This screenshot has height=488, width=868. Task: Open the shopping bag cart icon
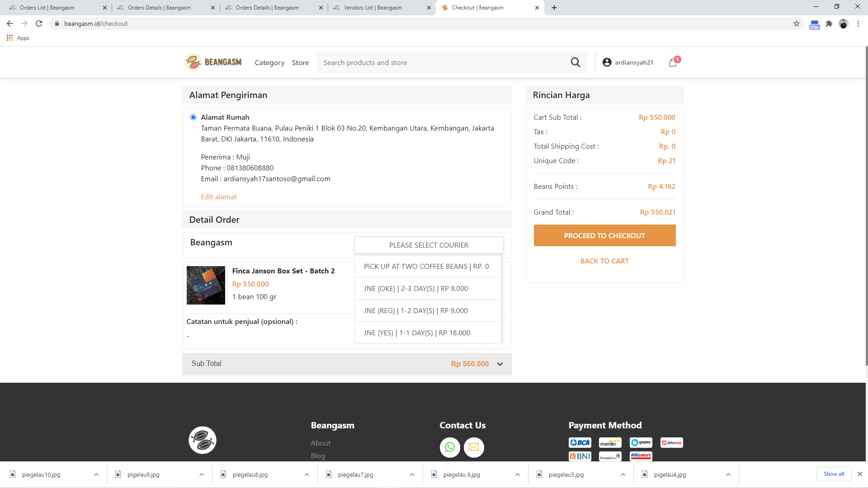click(x=673, y=62)
